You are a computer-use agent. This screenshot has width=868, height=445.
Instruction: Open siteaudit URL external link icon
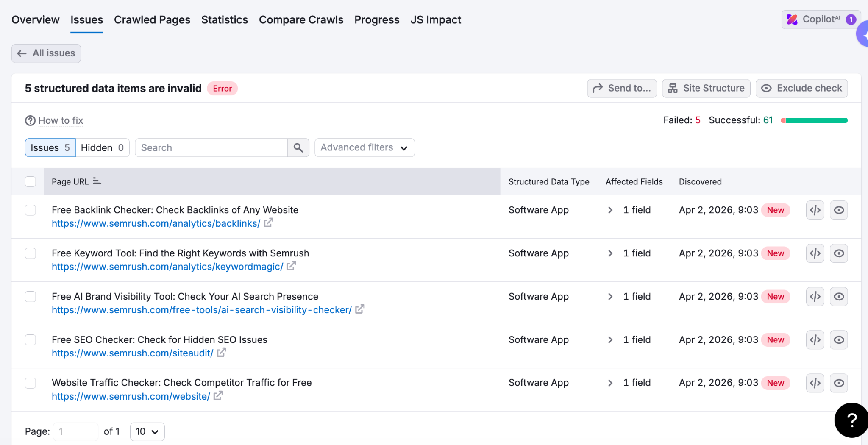[221, 352]
